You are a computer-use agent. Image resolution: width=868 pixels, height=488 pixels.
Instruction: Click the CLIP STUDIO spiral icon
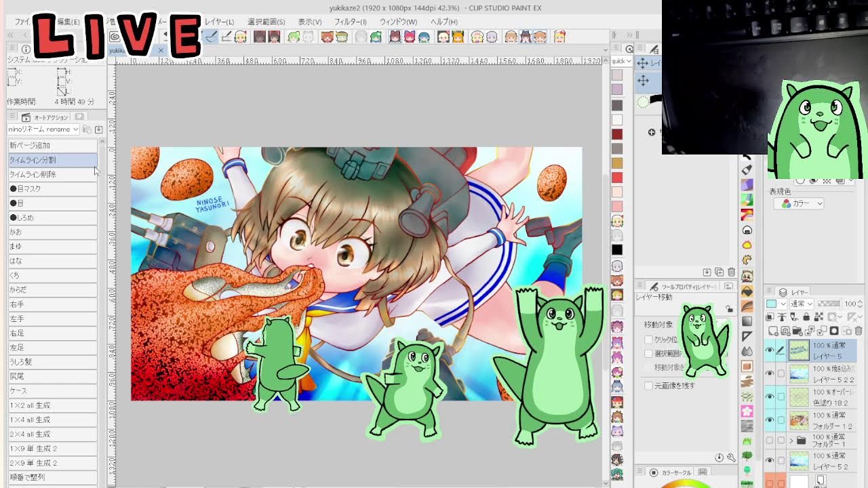(x=114, y=36)
